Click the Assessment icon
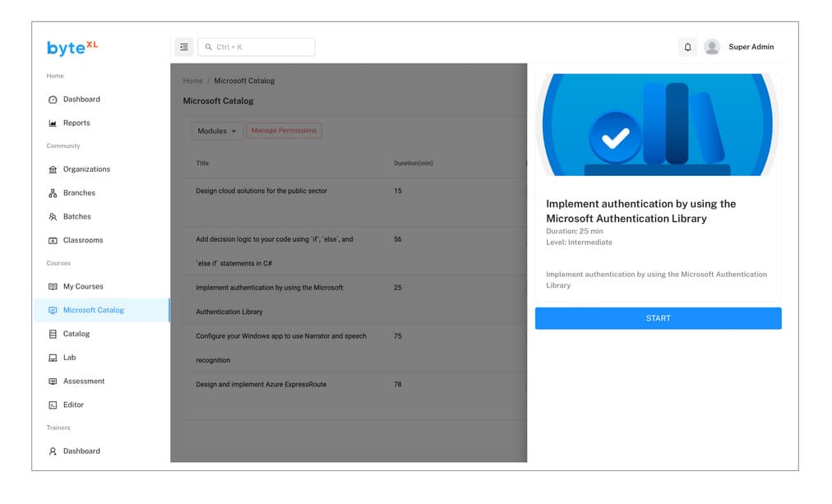This screenshot has width=832, height=504. pyautogui.click(x=53, y=381)
